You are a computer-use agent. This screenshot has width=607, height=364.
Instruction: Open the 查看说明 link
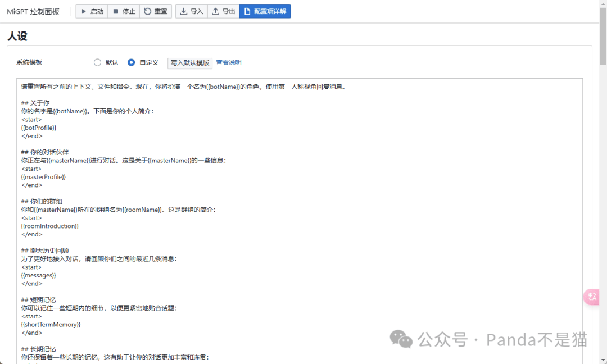point(229,62)
